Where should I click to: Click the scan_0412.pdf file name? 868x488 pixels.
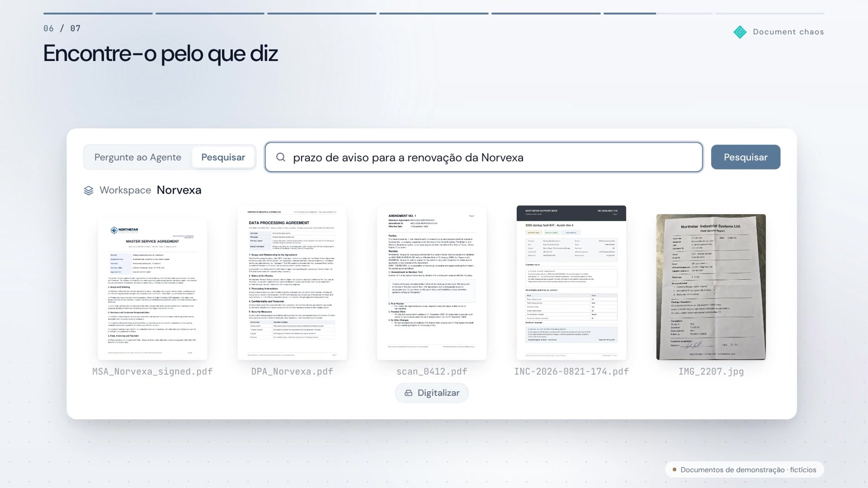tap(432, 371)
